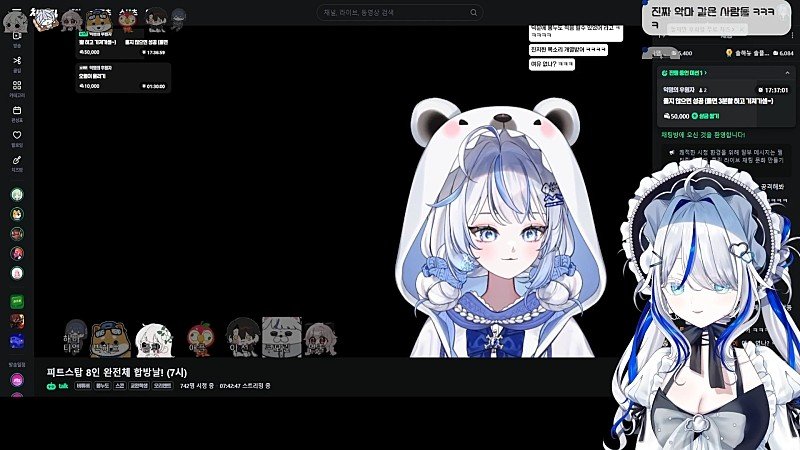
Task: Select the fifth tag chip under stream title
Action: (162, 386)
